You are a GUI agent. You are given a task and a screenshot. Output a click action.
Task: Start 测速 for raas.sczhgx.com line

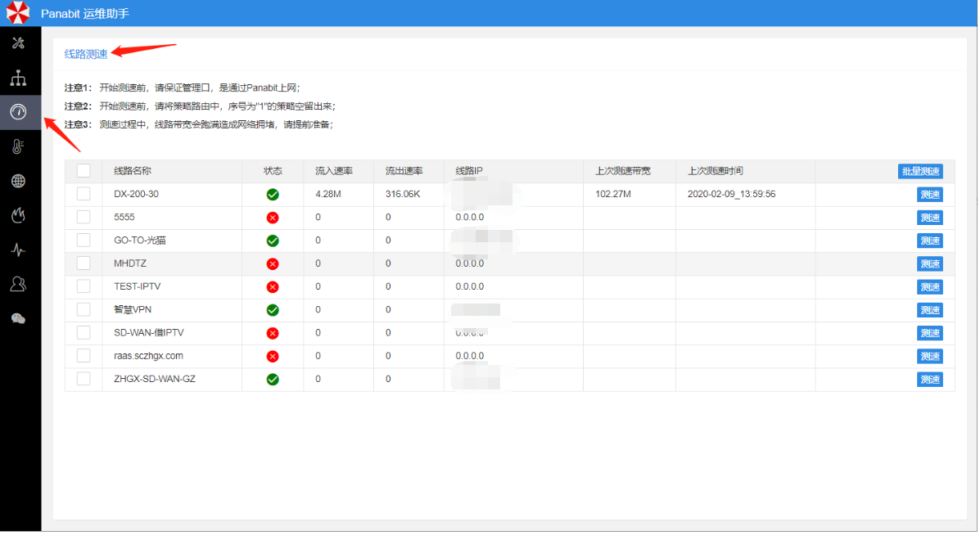[929, 357]
